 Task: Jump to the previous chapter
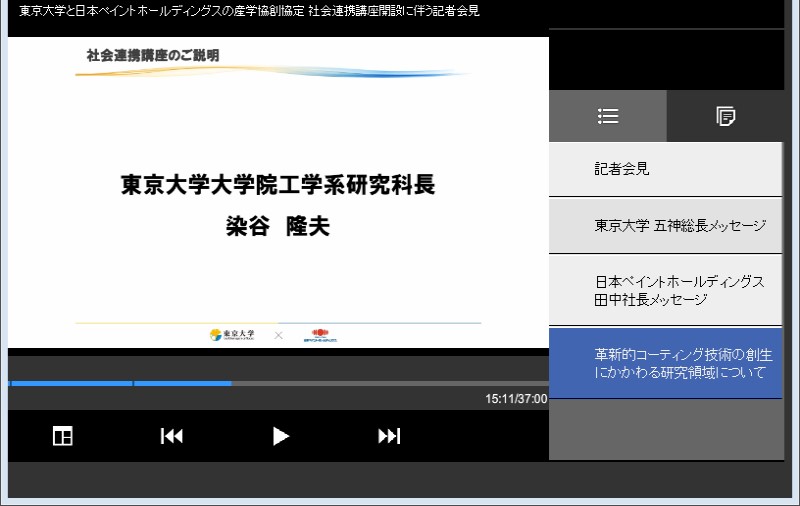pos(171,436)
